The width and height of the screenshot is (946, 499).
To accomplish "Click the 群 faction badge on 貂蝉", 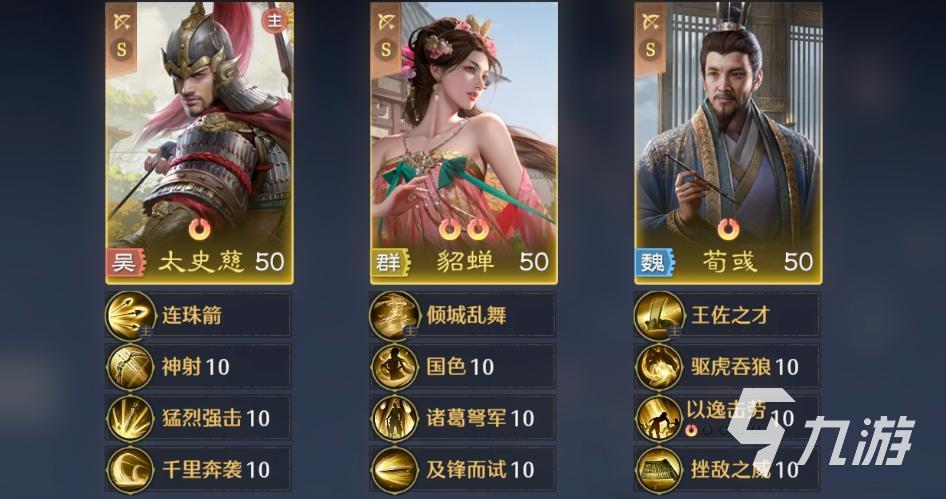I will (390, 262).
